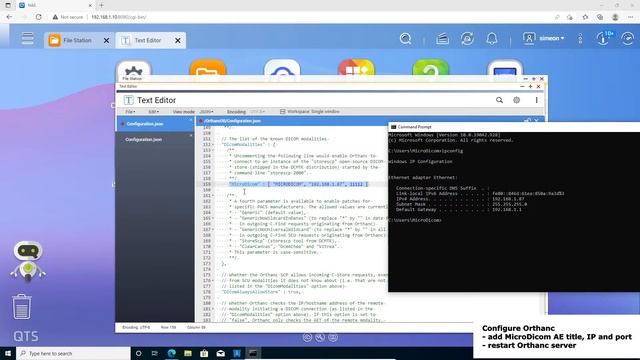Open the QTS search magnifier icon

point(405,39)
